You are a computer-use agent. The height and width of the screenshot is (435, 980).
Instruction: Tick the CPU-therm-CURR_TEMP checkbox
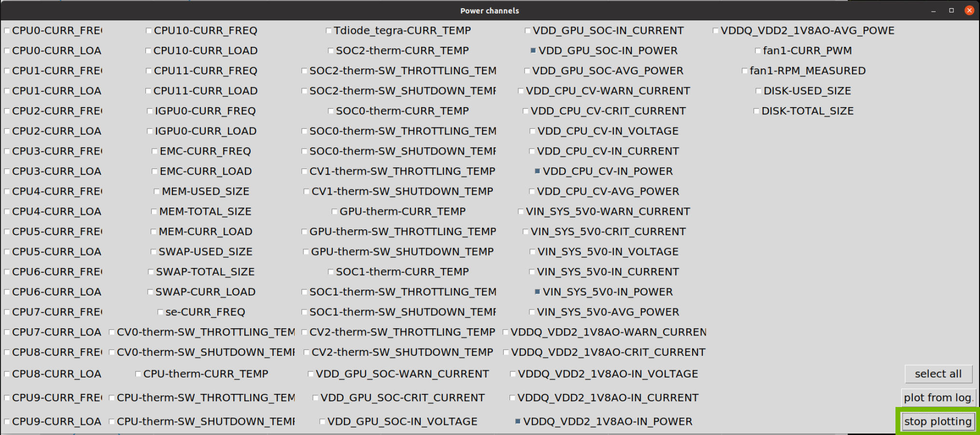coord(138,374)
